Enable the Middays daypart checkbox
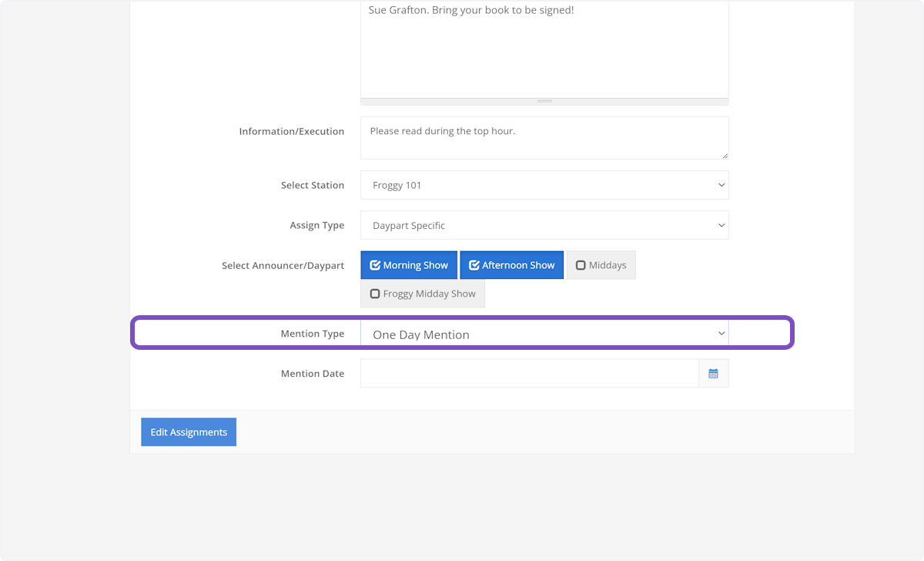This screenshot has width=924, height=561. coord(601,265)
